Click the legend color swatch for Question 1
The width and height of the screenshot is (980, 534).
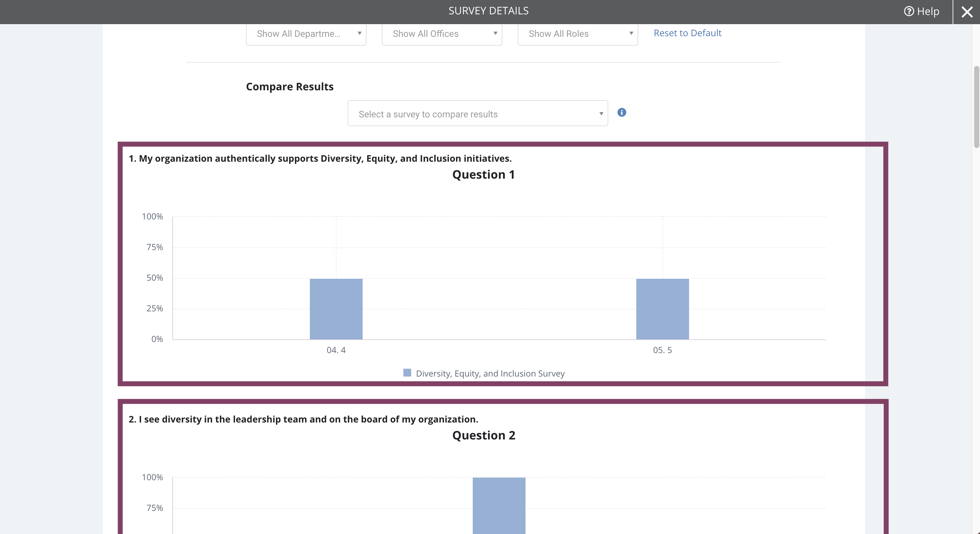coord(407,373)
